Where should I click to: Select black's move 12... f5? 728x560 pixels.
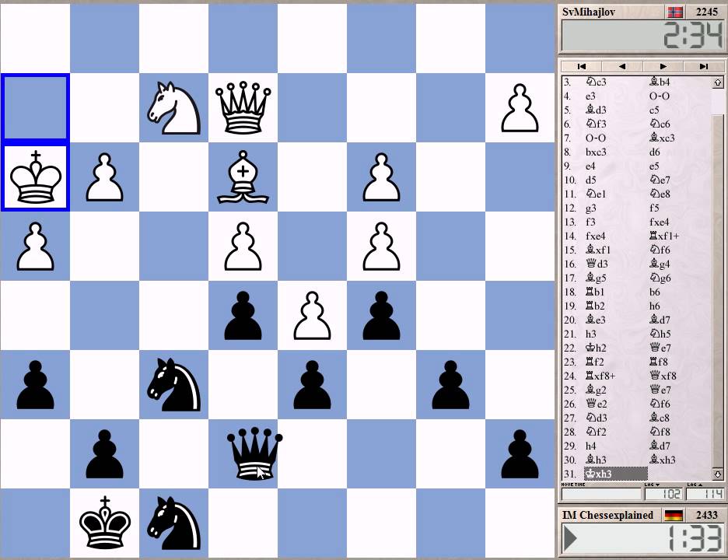click(654, 208)
